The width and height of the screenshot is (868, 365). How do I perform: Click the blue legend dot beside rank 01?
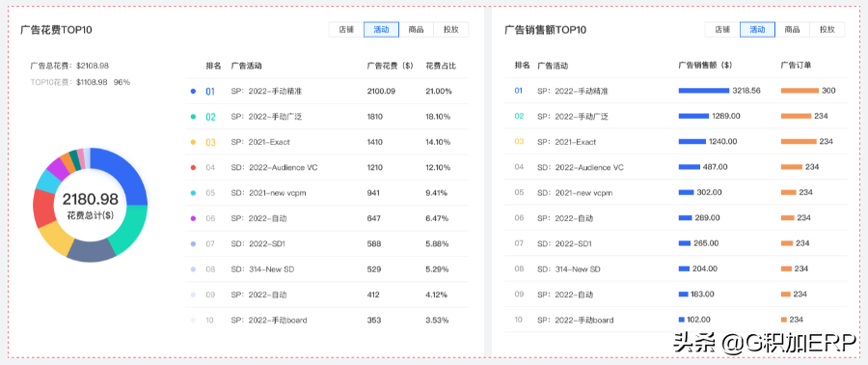tap(193, 91)
